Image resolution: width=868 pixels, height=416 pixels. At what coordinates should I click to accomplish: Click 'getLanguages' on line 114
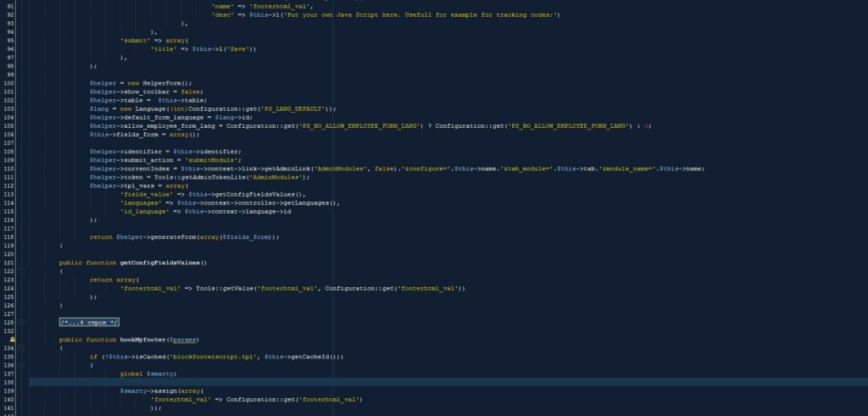pos(305,203)
